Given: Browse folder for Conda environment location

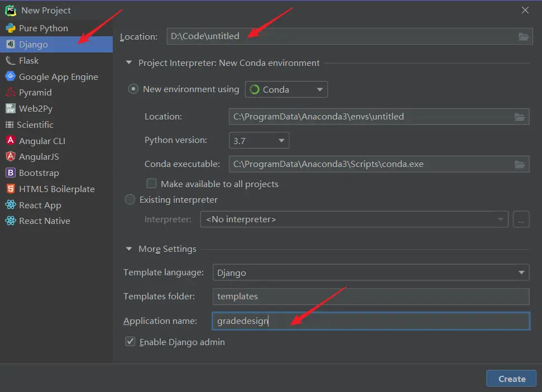Looking at the screenshot, I should 520,117.
